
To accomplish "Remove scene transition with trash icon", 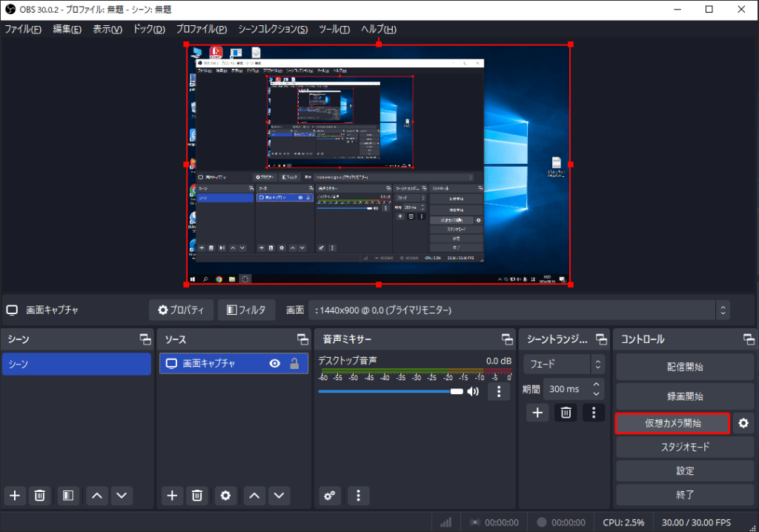I will tap(566, 413).
